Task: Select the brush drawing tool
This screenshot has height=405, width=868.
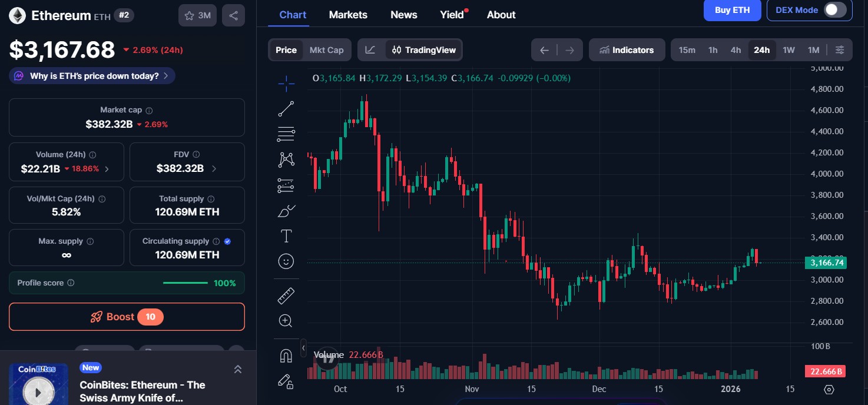Action: [286, 210]
